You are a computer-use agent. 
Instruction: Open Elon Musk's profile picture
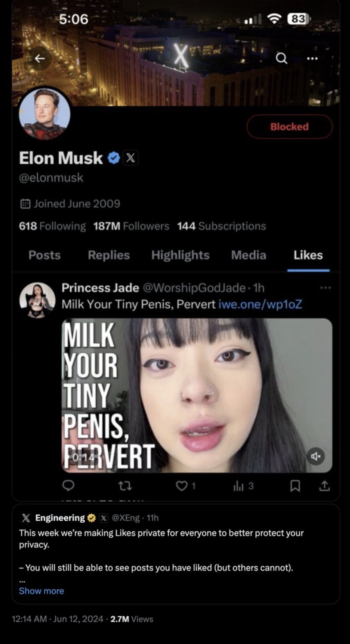[45, 113]
